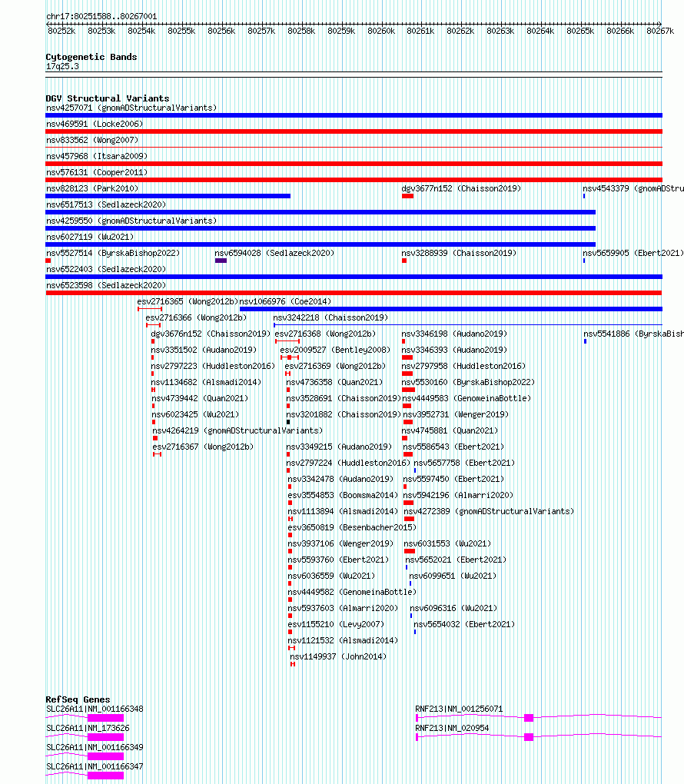This screenshot has height=784, width=684.
Task: Click the nsv828123 (Park2010) label
Action: pos(92,188)
